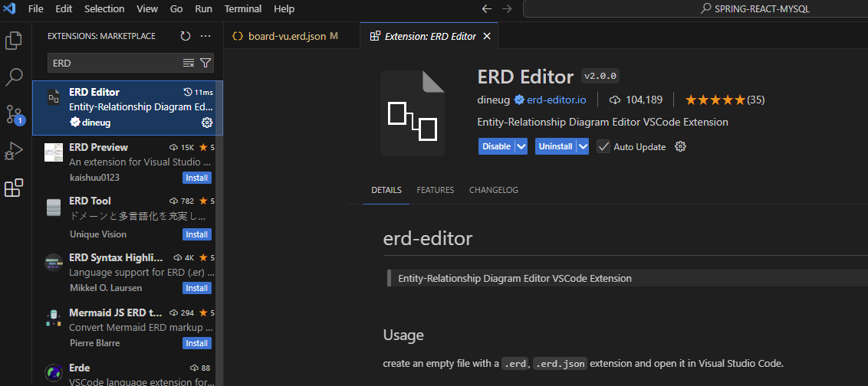Image resolution: width=868 pixels, height=386 pixels.
Task: Select ERD Syntax Highlighting list entry
Action: pos(128,273)
